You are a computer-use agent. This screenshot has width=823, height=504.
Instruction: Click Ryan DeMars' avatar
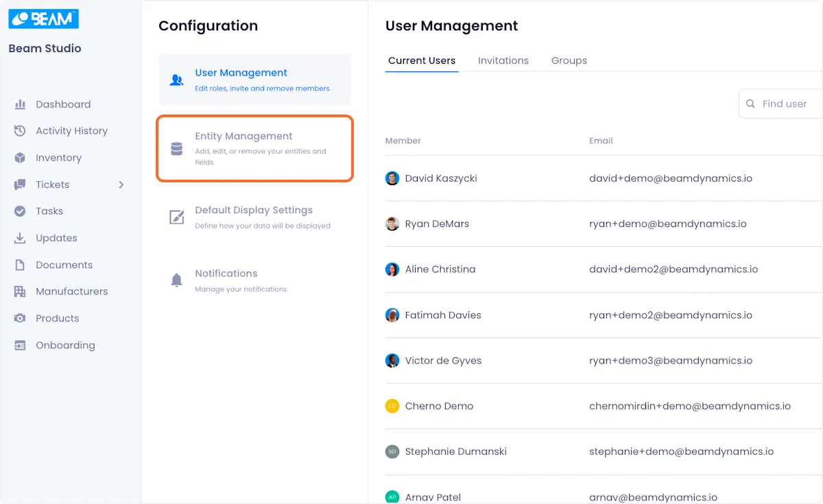392,224
